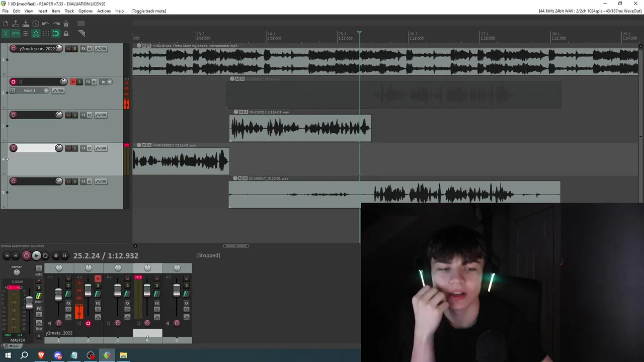Click the master track info 'i' icon
644x362 pixels.
(x=39, y=335)
